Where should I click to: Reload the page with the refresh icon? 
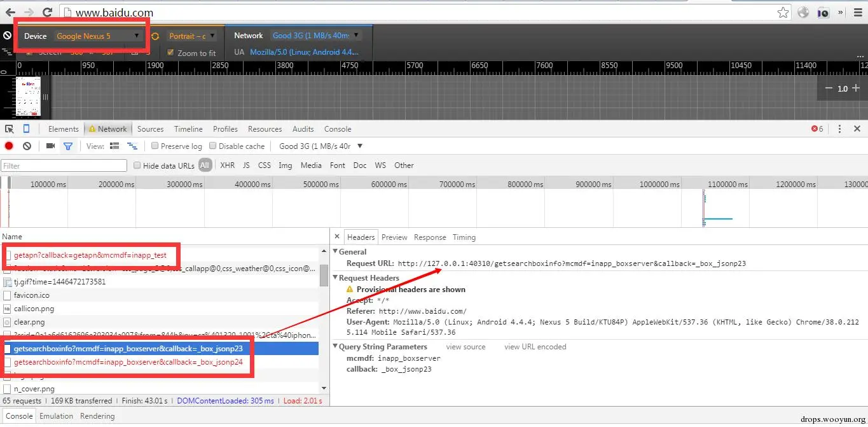coord(47,12)
